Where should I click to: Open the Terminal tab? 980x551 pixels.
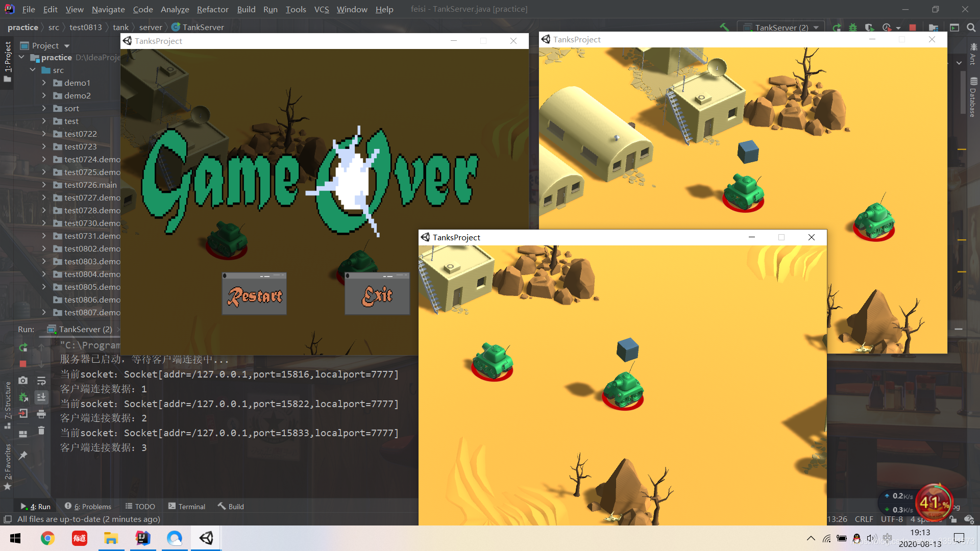pos(186,506)
